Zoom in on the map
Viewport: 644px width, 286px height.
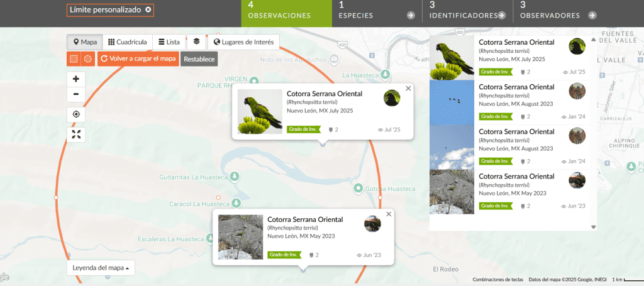pyautogui.click(x=75, y=79)
